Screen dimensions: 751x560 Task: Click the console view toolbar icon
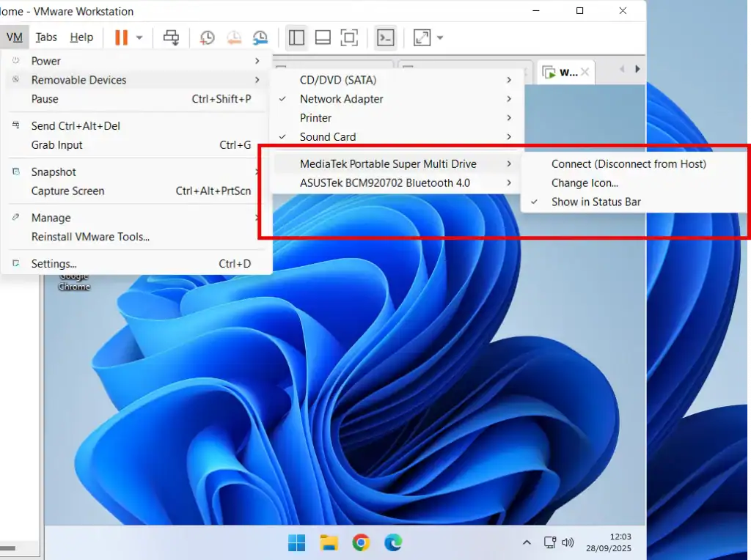point(386,37)
